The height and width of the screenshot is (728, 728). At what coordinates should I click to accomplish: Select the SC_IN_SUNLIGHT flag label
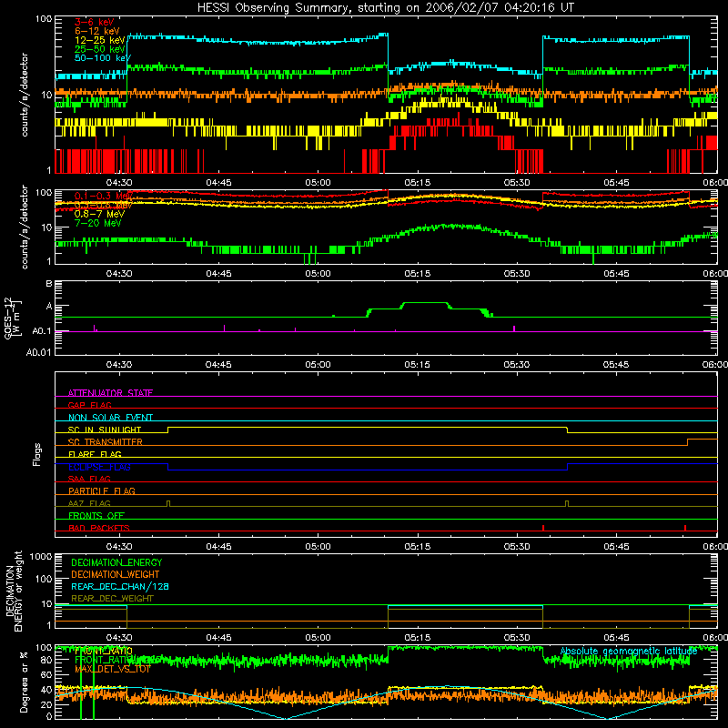click(x=105, y=430)
